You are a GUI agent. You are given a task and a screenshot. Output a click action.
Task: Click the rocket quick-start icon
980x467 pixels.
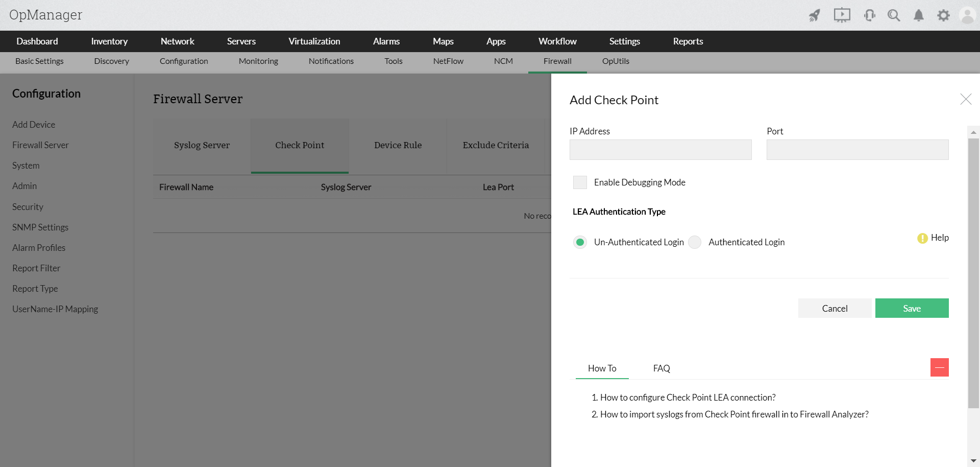coord(815,15)
